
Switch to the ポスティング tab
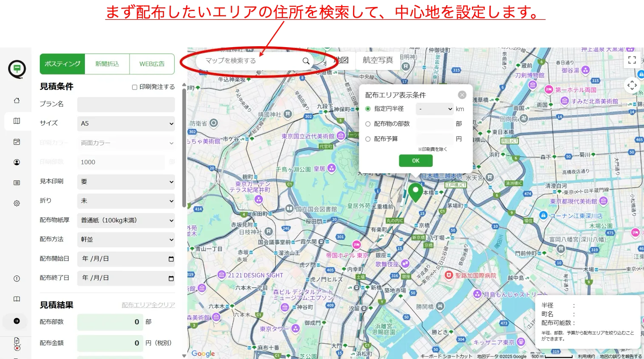(x=62, y=64)
